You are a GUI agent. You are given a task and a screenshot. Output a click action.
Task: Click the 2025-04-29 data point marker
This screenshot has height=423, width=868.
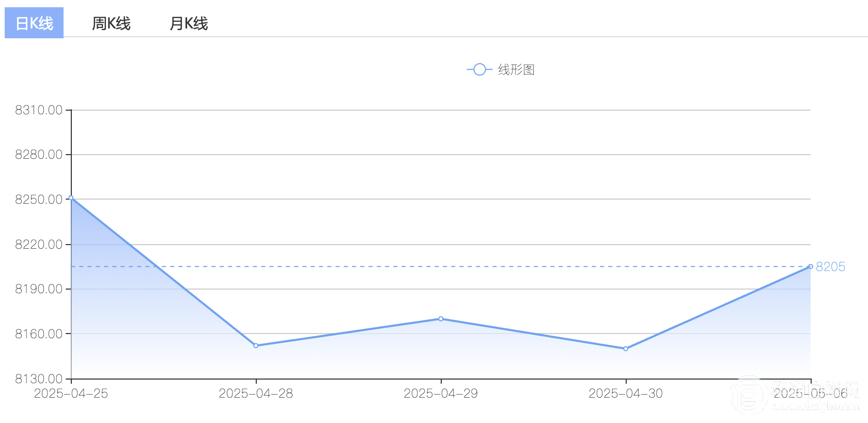coord(441,319)
